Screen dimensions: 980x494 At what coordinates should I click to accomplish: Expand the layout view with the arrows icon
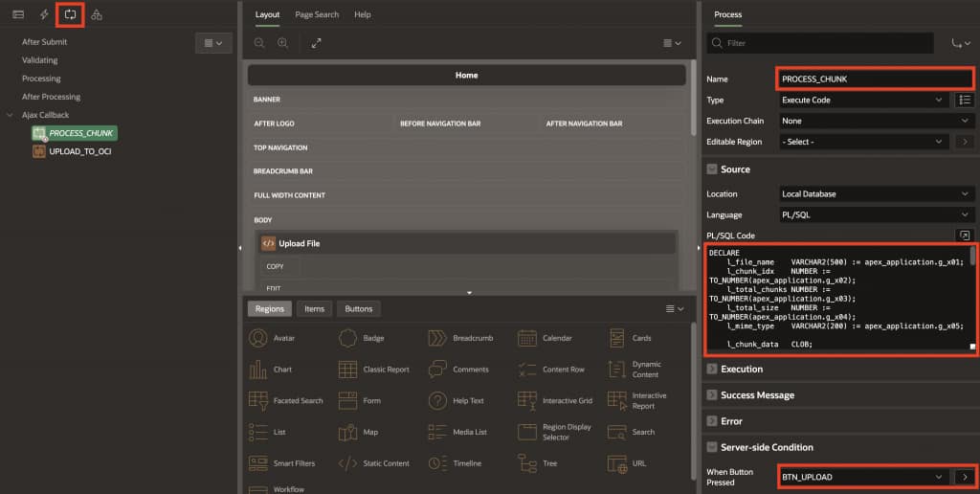317,43
